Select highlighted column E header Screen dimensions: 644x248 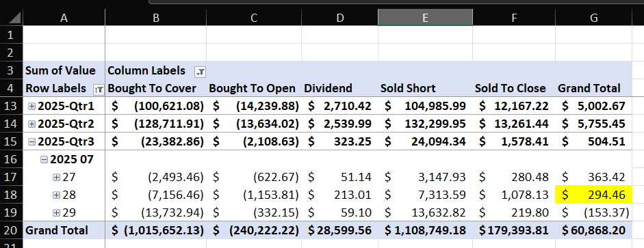click(425, 17)
